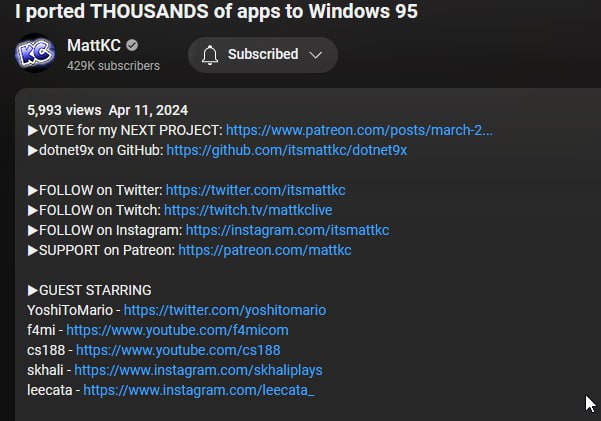Open the instagram.com/skhaliplays link

[198, 370]
